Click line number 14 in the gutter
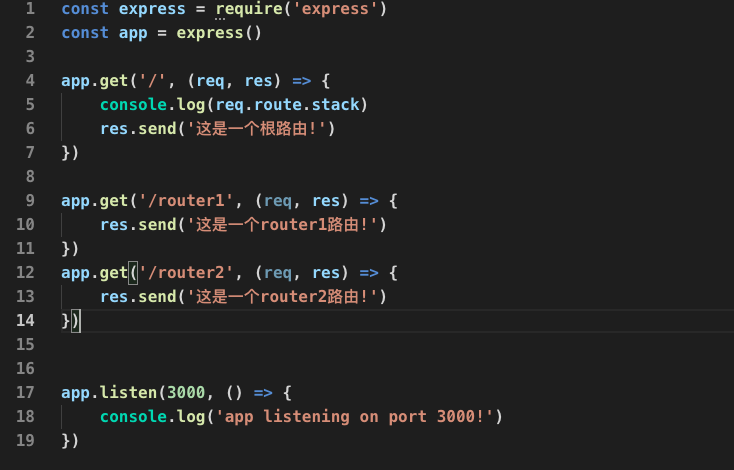Screen dimensions: 734x470 point(25,320)
